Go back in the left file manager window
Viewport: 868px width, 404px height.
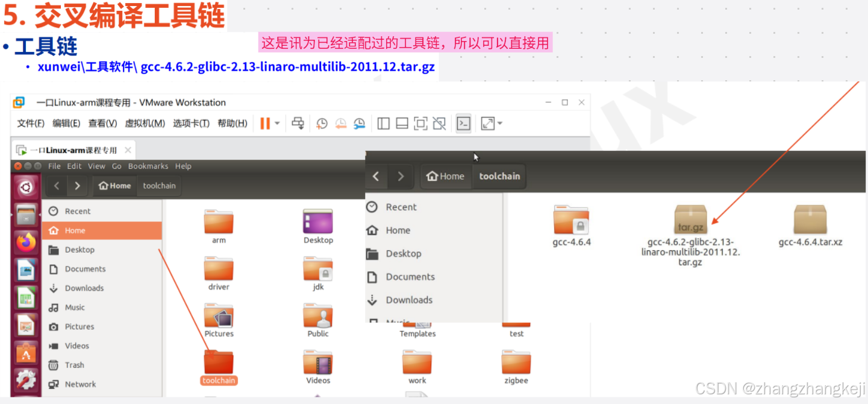(57, 186)
